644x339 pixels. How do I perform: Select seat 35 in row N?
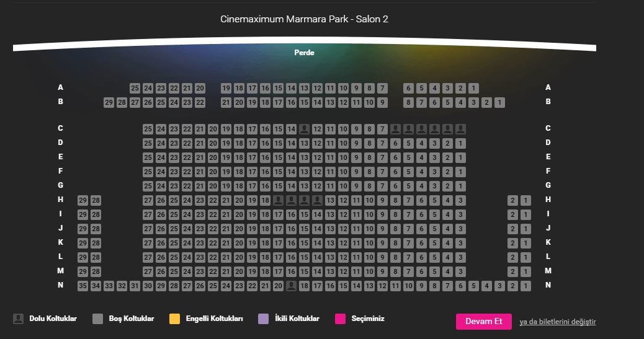click(83, 286)
